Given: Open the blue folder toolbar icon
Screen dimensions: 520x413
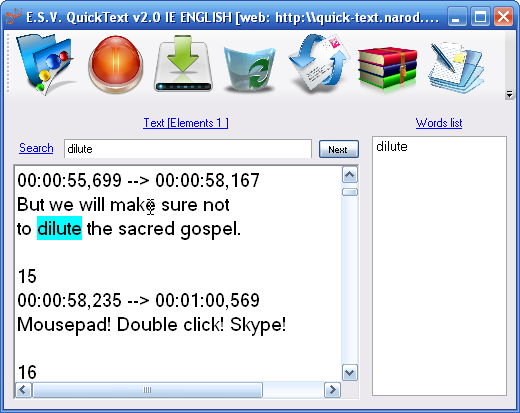Looking at the screenshot, I should [x=46, y=65].
